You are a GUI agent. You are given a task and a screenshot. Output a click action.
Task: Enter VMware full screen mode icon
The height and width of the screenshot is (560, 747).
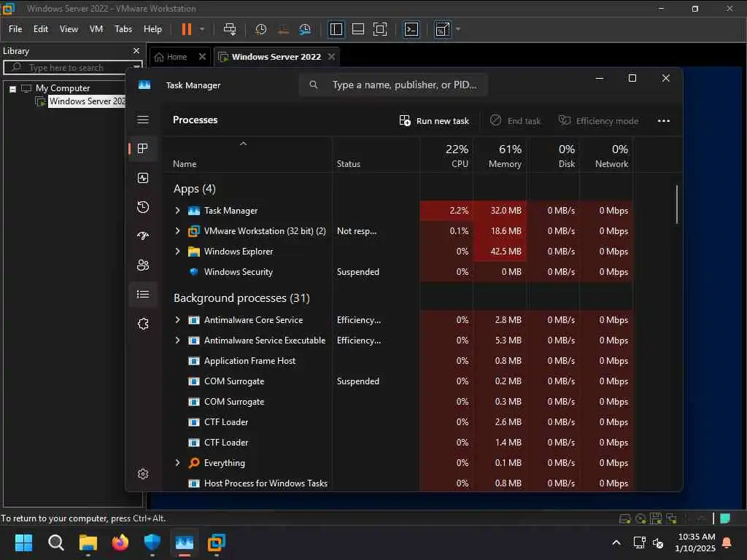(380, 29)
